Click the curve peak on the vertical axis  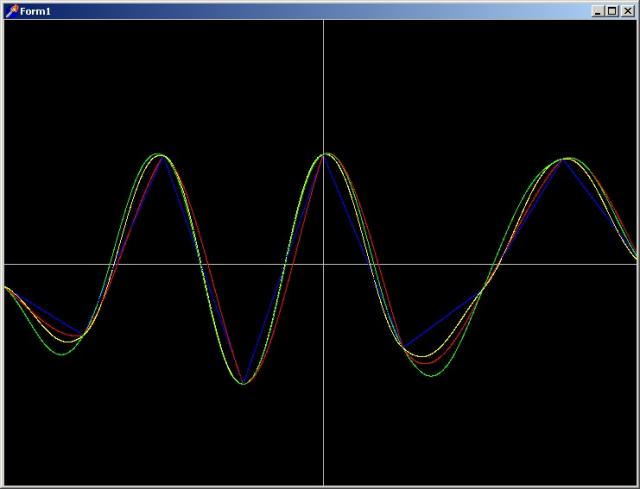323,154
